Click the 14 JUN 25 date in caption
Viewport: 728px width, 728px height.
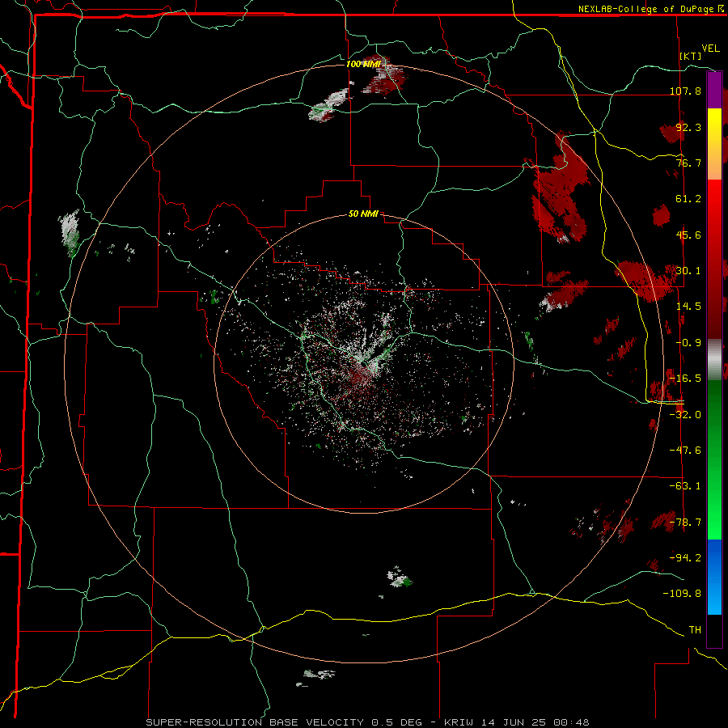pos(515,722)
